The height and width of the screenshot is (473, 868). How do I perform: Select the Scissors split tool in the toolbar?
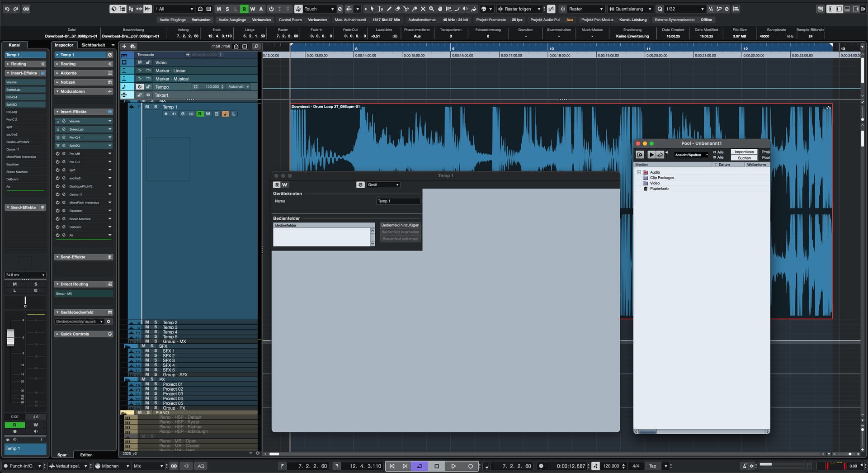point(406,9)
